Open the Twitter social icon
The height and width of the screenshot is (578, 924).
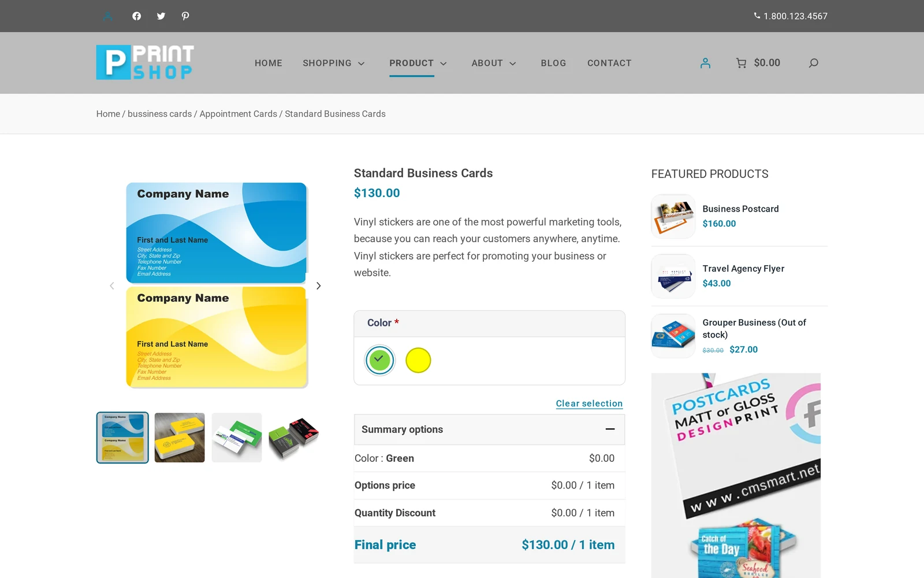tap(161, 16)
